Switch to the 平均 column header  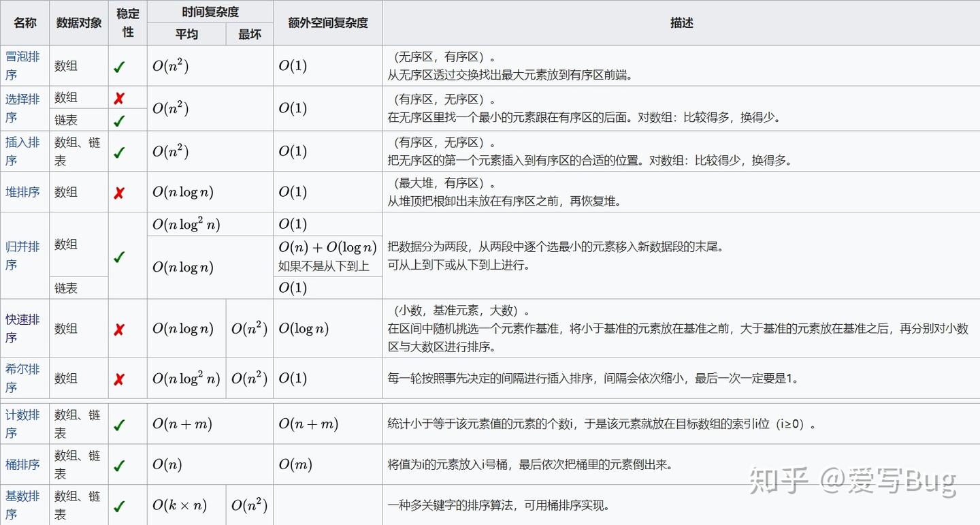186,34
